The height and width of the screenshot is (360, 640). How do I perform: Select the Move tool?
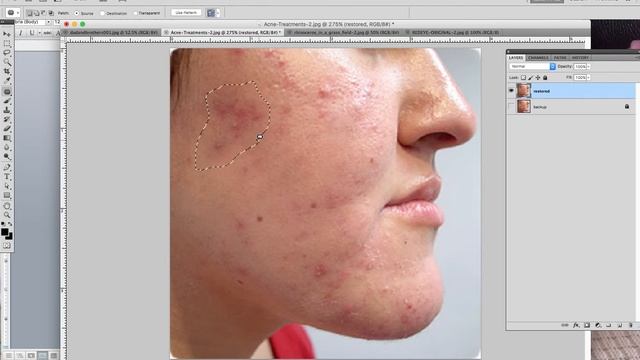(7, 34)
